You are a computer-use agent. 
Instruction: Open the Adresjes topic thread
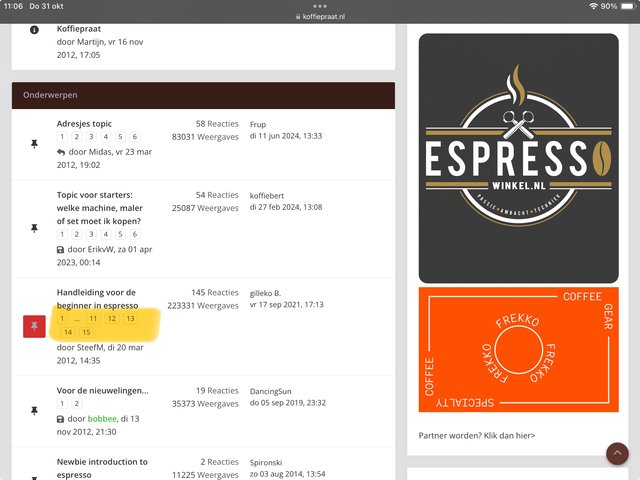coord(84,124)
